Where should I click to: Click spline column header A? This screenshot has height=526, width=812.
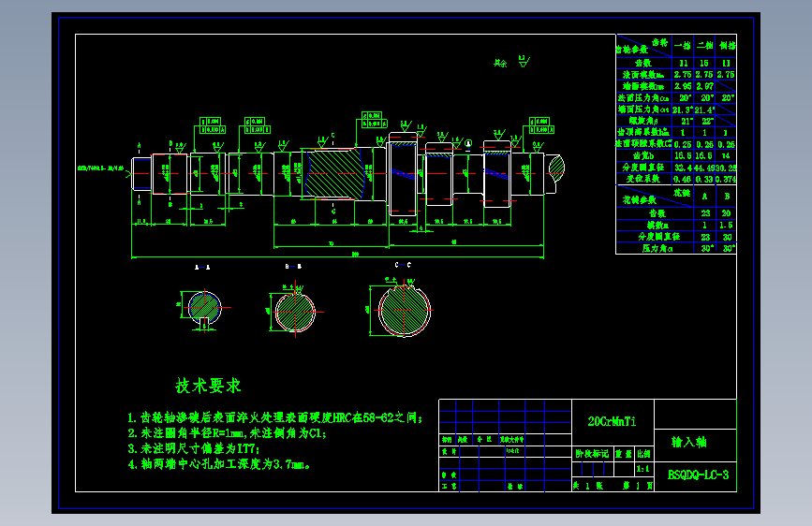click(704, 197)
